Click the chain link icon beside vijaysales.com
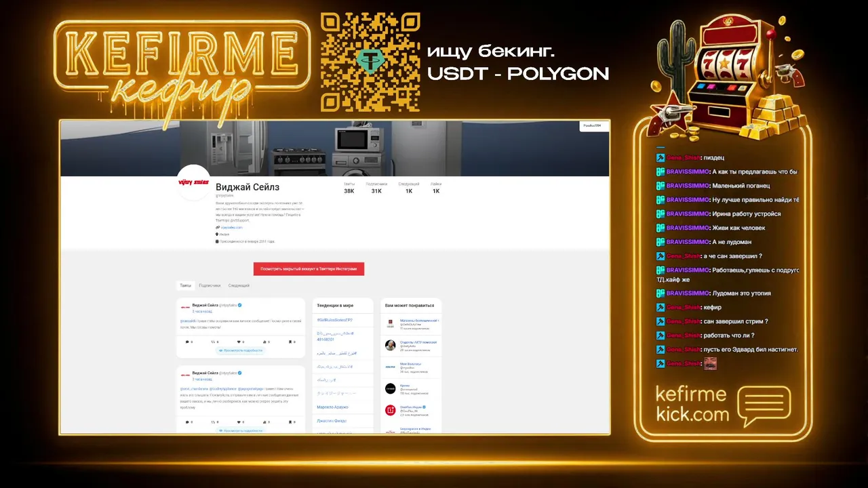868x488 pixels. (217, 227)
